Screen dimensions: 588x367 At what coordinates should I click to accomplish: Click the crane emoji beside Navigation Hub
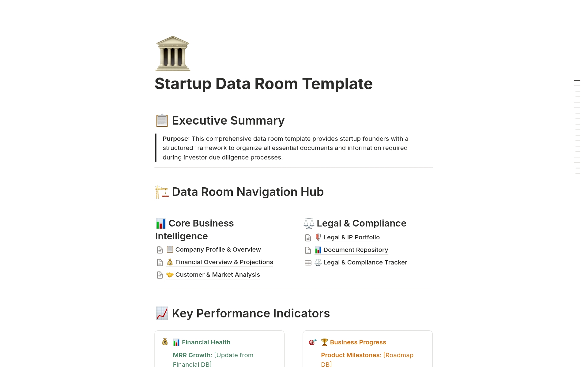tap(162, 192)
